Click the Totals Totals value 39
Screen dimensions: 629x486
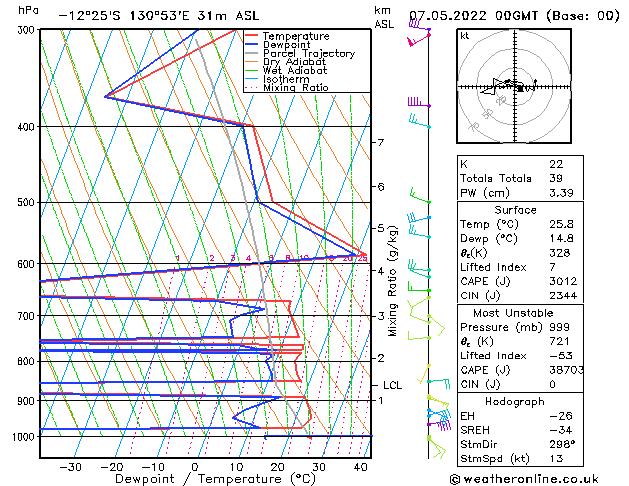point(556,178)
